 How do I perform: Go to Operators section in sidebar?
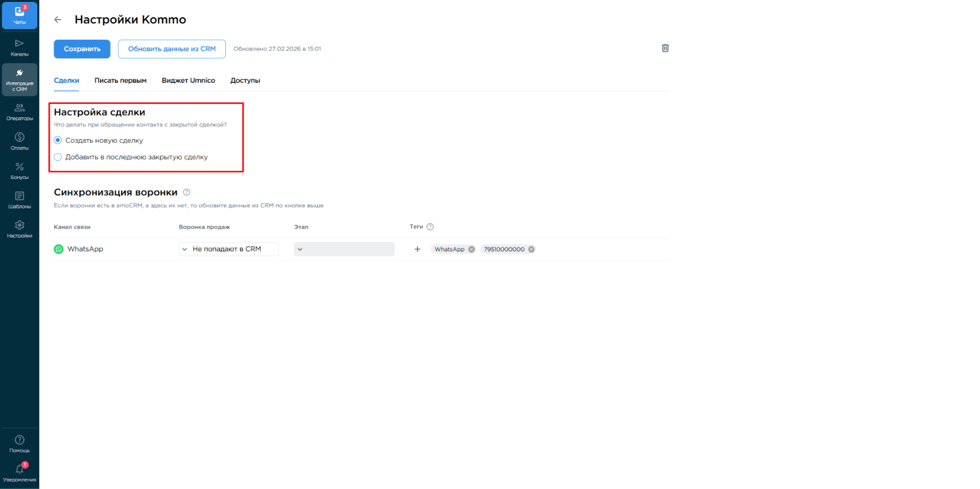pos(20,112)
